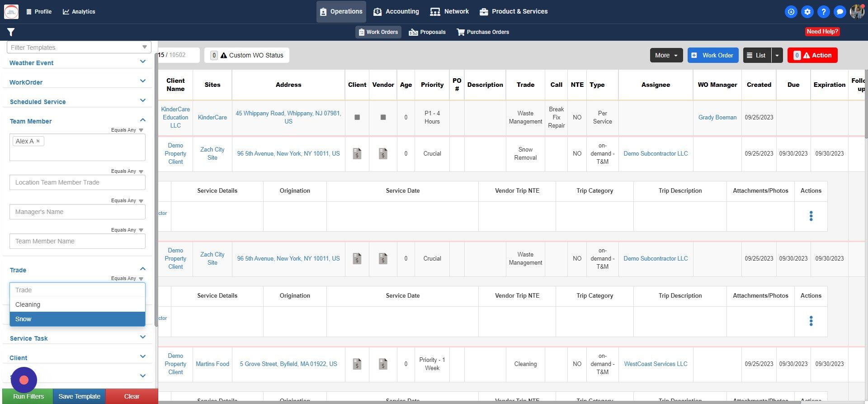Screen dimensions: 868x404
Task: Open Equals Any dropdown above Alex A tag
Action: tap(127, 130)
